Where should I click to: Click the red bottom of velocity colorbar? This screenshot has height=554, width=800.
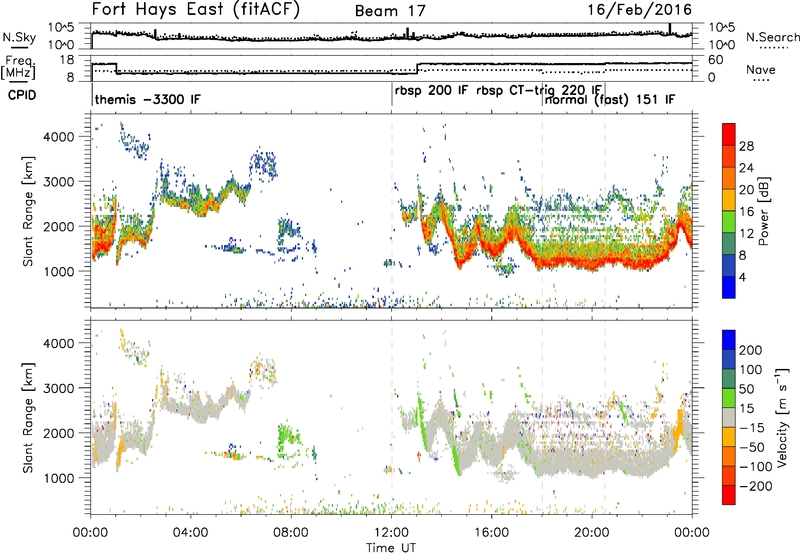729,495
